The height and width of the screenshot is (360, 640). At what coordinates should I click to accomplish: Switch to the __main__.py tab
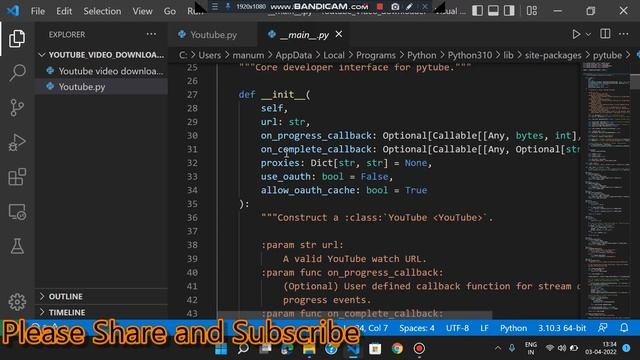click(x=304, y=35)
